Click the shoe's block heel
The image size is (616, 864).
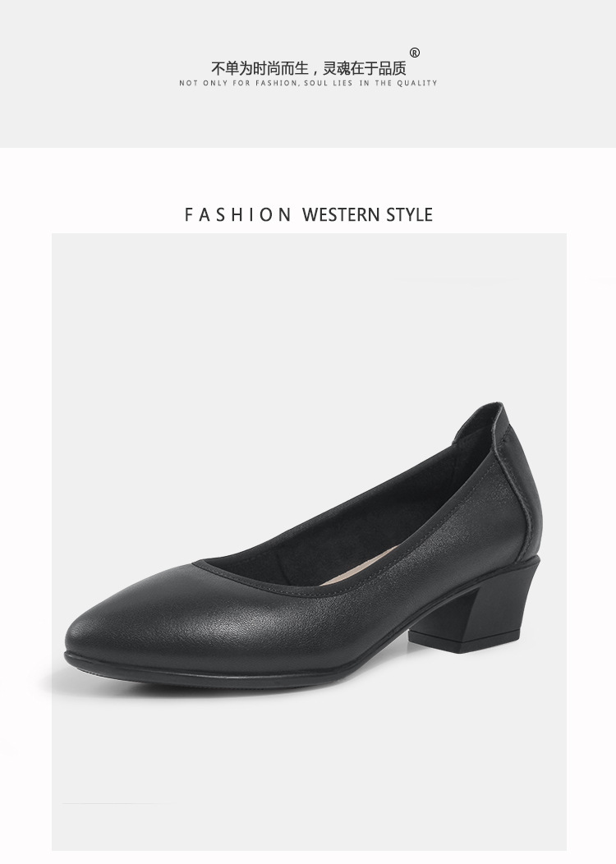(473, 612)
